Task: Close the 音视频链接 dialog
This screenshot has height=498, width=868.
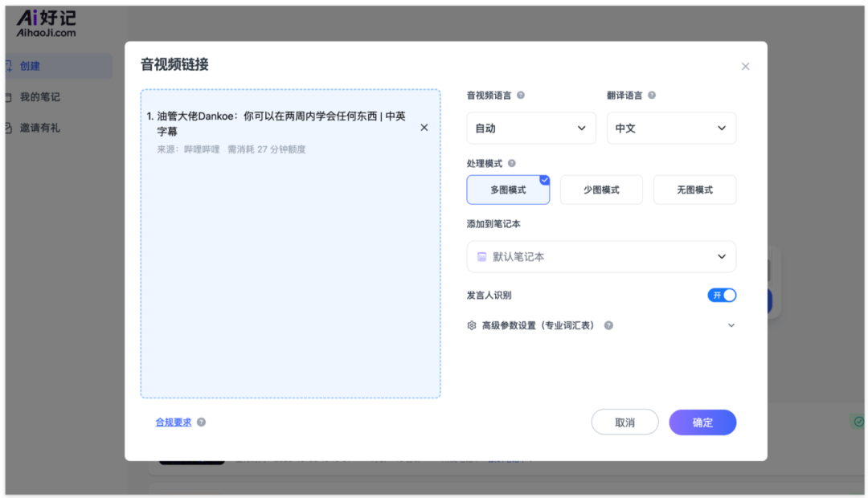Action: pos(745,67)
